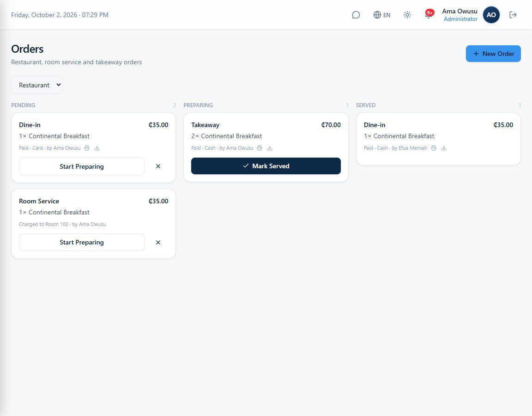Click '2× Continental Breakfast' item text
The image size is (532, 416).
click(x=227, y=136)
